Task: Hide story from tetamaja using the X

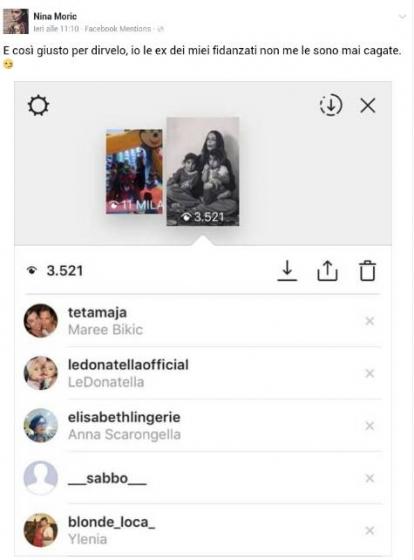Action: [370, 321]
